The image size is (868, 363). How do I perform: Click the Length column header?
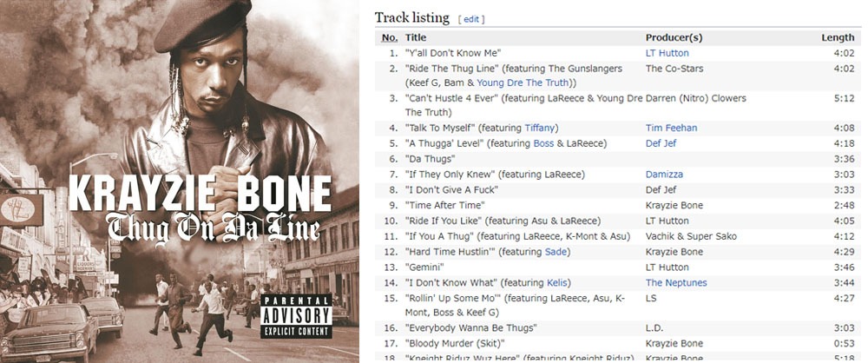pos(838,37)
